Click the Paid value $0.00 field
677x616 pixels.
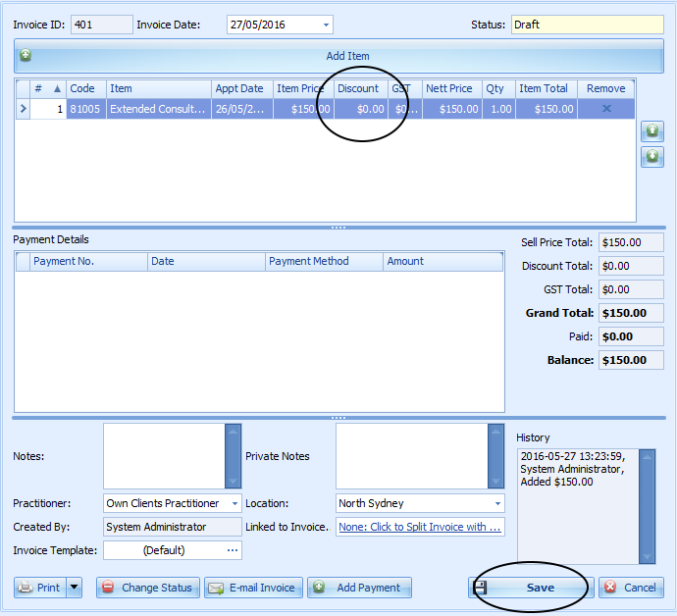[631, 336]
